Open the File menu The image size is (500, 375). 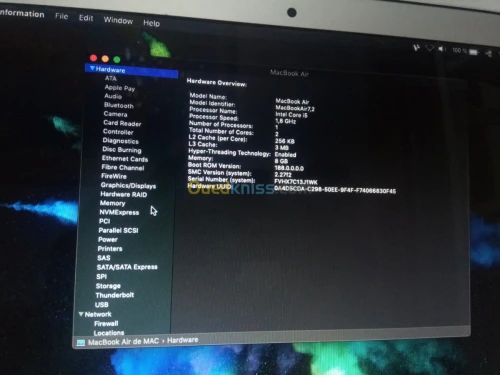coord(62,16)
